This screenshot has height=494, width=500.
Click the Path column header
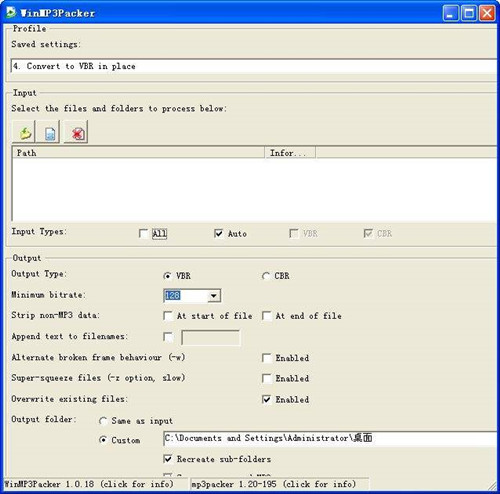click(139, 153)
